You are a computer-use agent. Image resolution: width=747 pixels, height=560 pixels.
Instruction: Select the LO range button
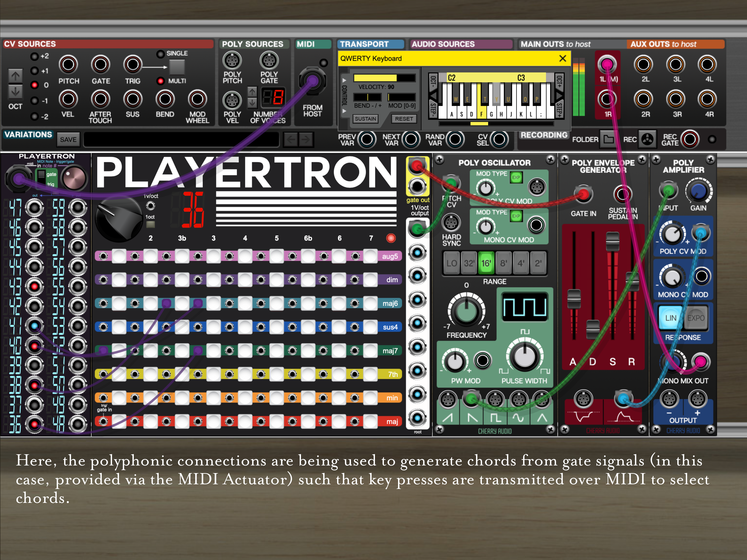[x=452, y=263]
